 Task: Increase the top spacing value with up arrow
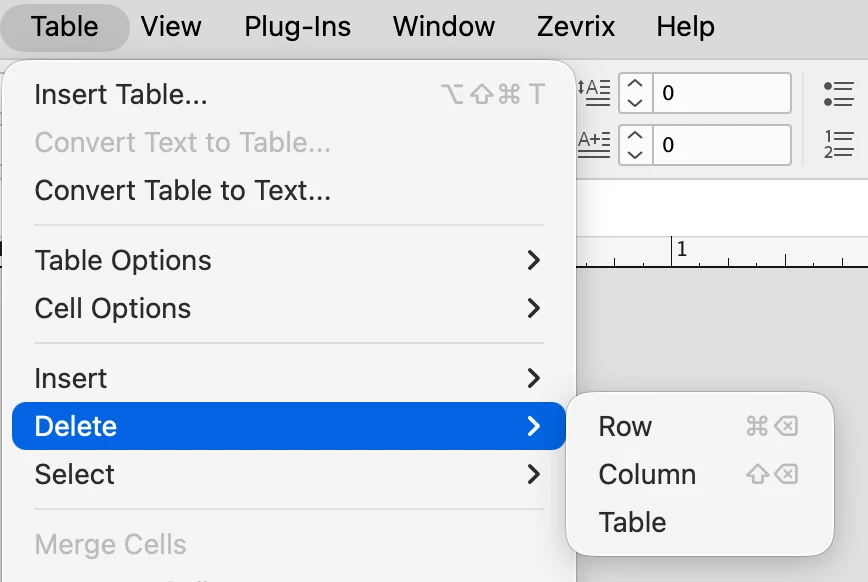tap(635, 84)
